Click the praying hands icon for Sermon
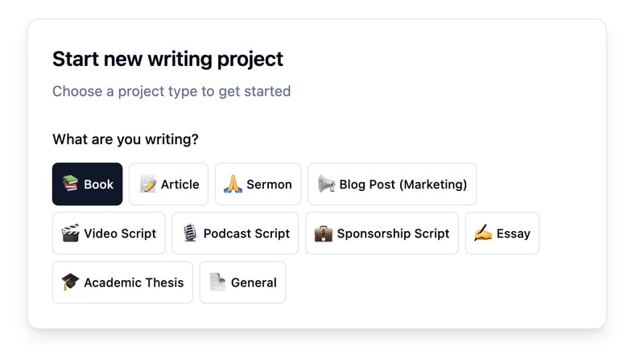 coord(233,184)
